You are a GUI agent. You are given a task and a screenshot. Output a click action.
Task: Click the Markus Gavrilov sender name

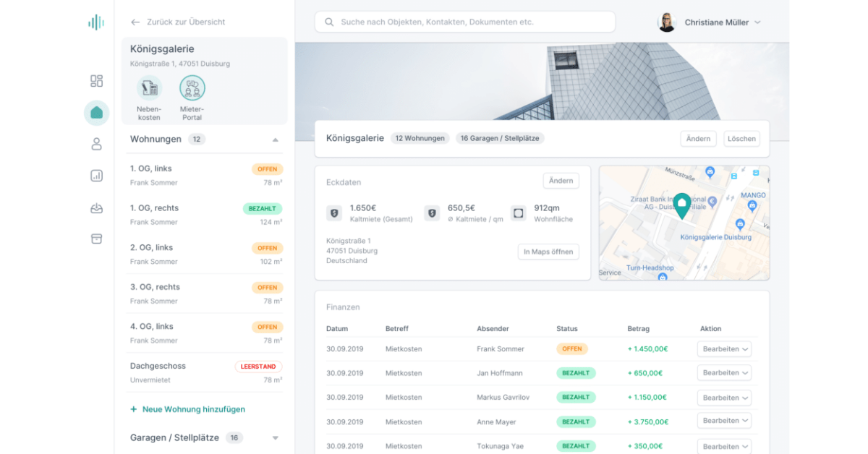(x=505, y=398)
